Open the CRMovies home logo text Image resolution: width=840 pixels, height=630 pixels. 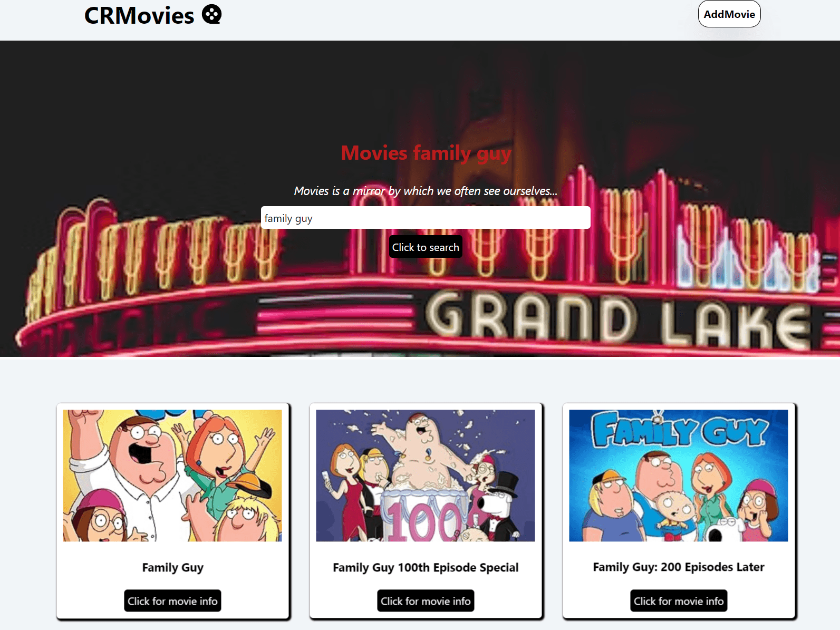click(x=139, y=15)
